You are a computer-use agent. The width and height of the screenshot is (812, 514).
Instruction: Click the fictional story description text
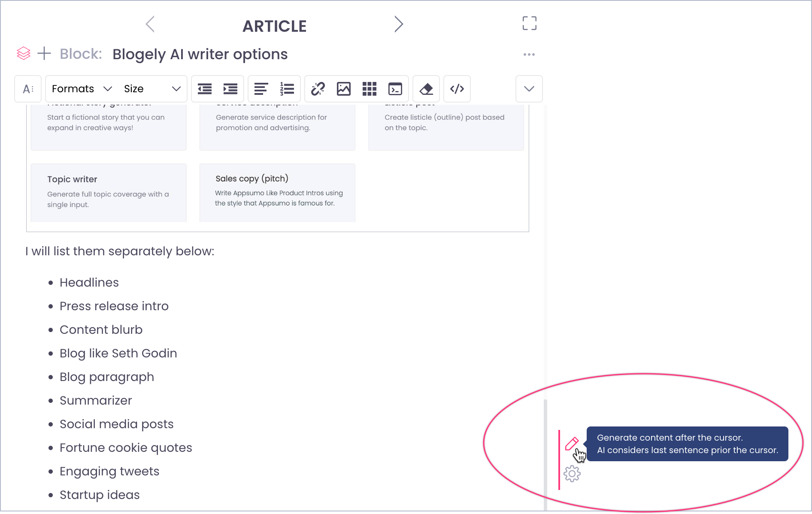coord(106,122)
